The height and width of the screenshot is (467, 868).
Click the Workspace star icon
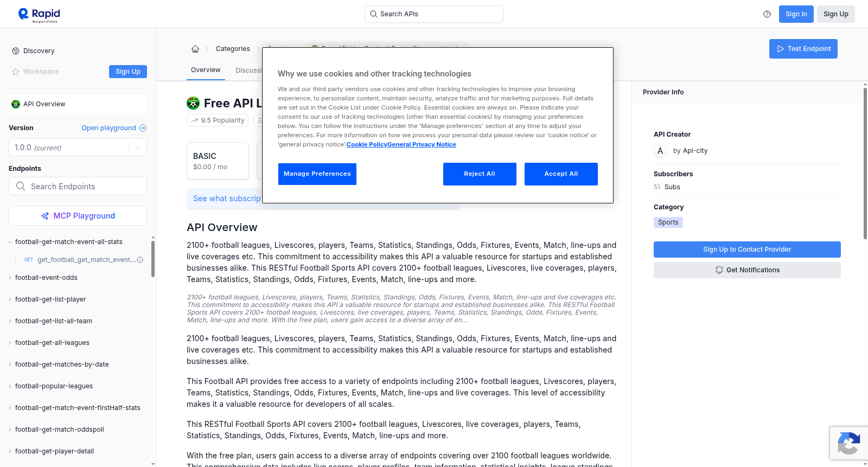coord(16,72)
